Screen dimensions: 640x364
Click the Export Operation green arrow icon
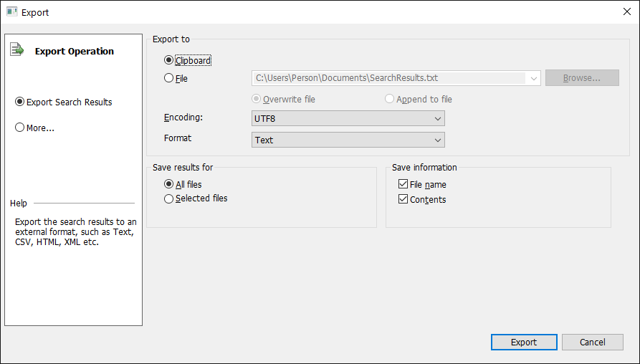(16, 49)
